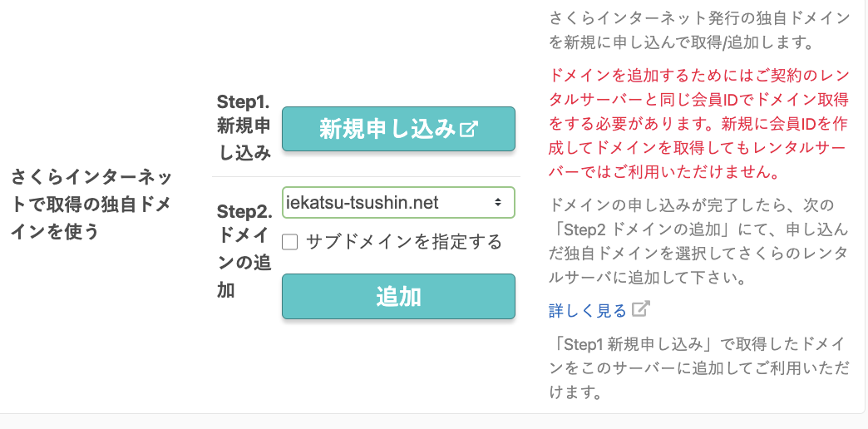
Task: Click the 新規申し込み text on the teal button
Action: tap(387, 130)
